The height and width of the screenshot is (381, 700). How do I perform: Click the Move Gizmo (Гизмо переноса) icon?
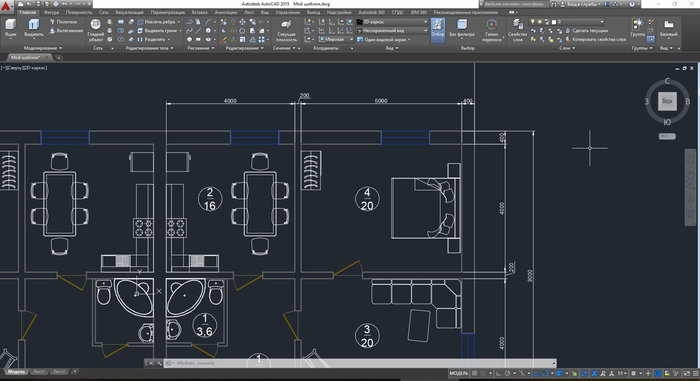[492, 30]
